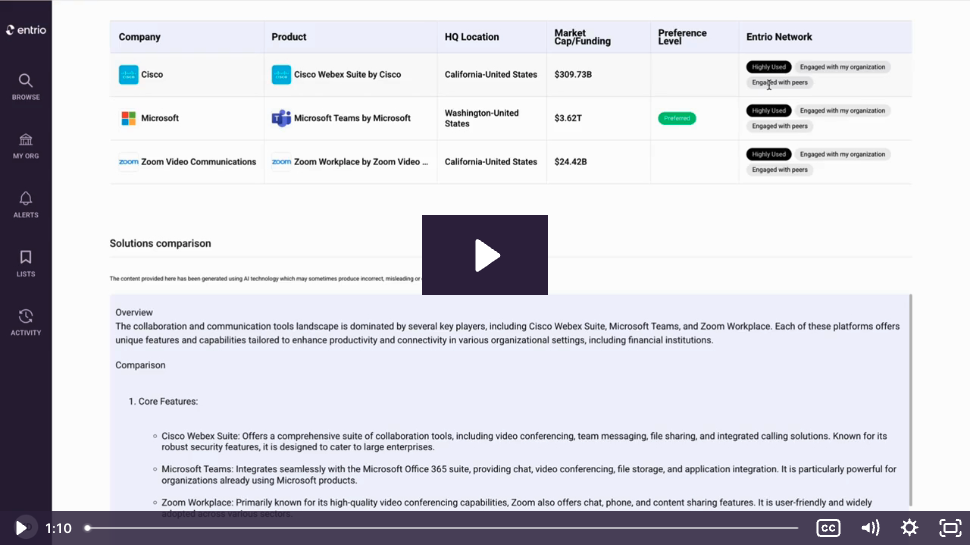The width and height of the screenshot is (971, 545).
Task: Click the Cisco company logo
Action: (128, 74)
